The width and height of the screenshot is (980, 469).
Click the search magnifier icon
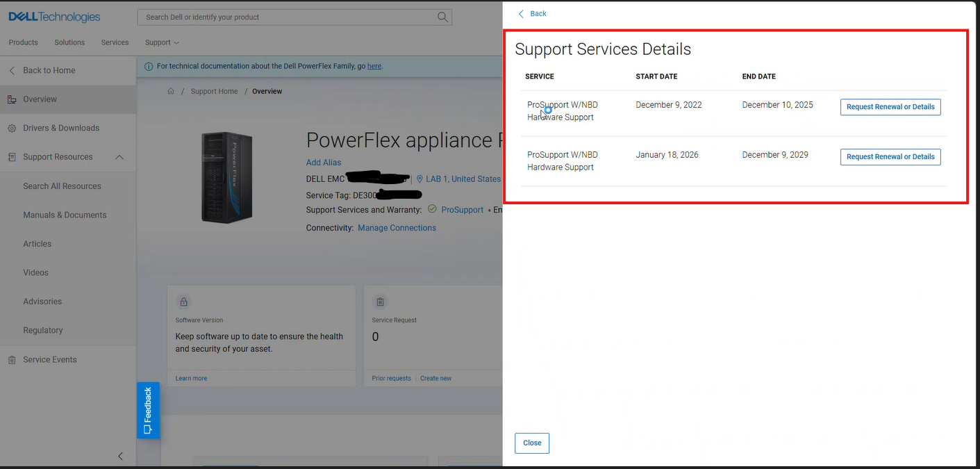pyautogui.click(x=442, y=17)
